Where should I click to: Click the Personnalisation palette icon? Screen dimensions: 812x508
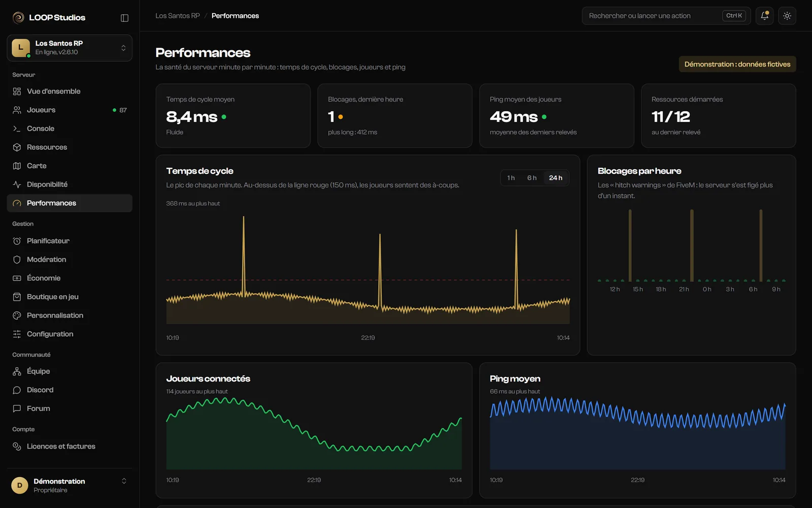[x=17, y=315]
